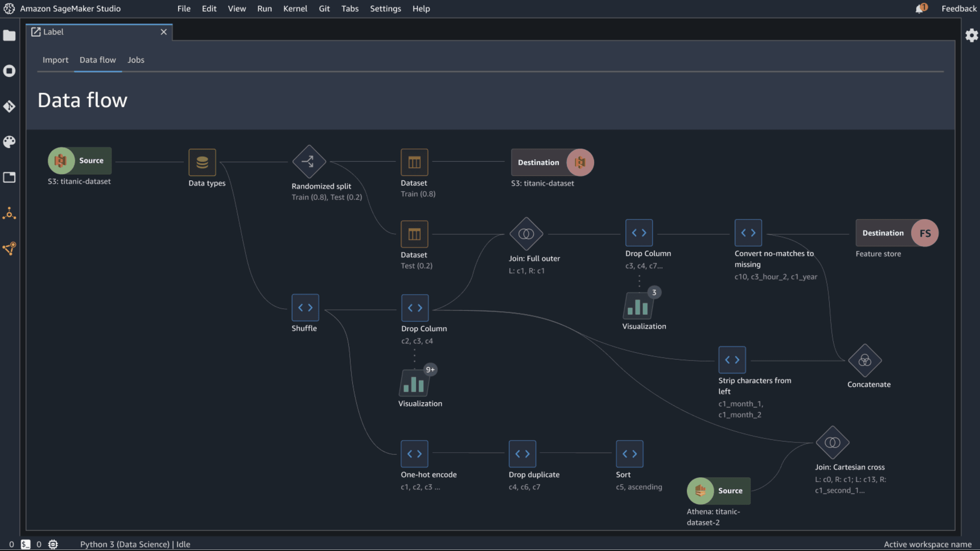This screenshot has height=551, width=980.
Task: Close the Label tab
Action: click(x=164, y=32)
